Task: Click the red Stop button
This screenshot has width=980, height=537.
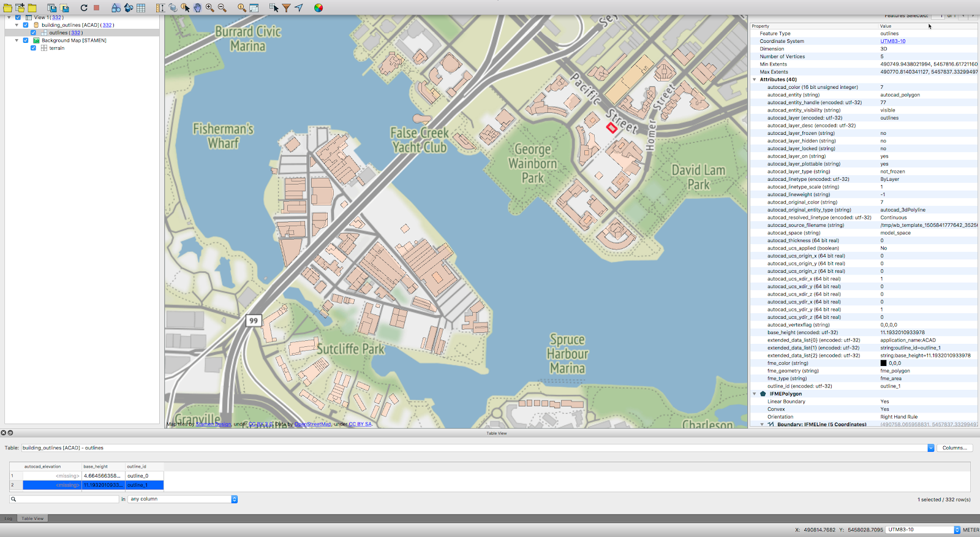Action: (96, 8)
